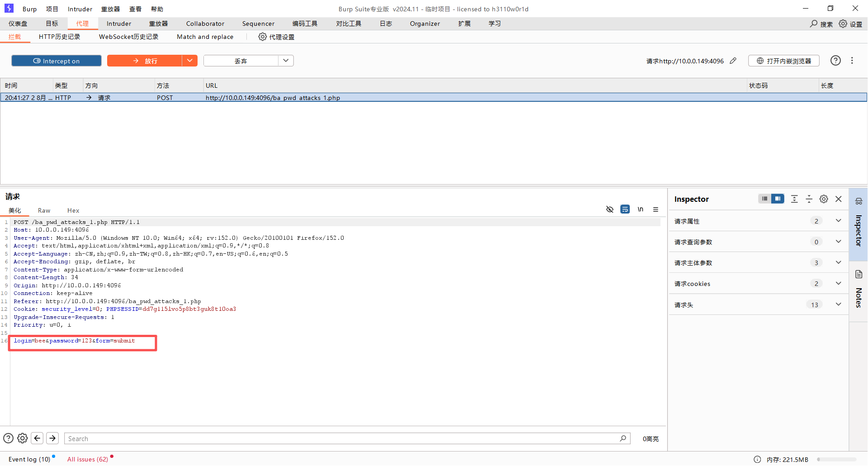Collapse all Inspector sections icon
Image resolution: width=868 pixels, height=466 pixels.
coord(809,199)
